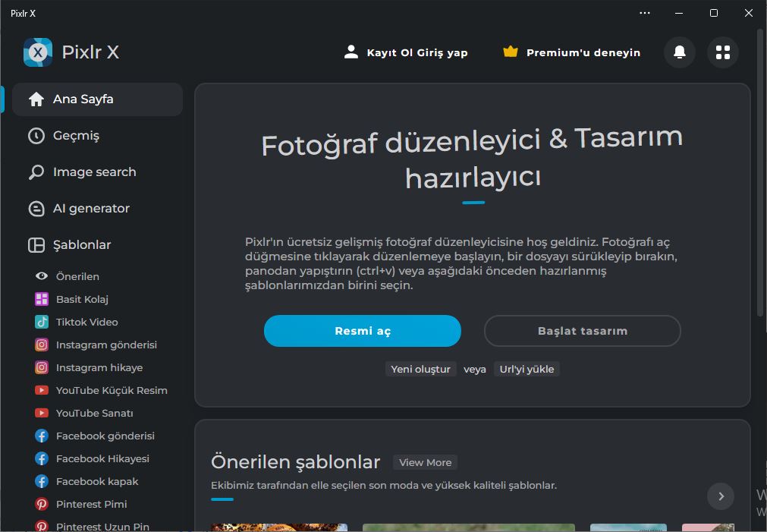Open the first template thumbnail
This screenshot has width=767, height=532.
[279, 527]
